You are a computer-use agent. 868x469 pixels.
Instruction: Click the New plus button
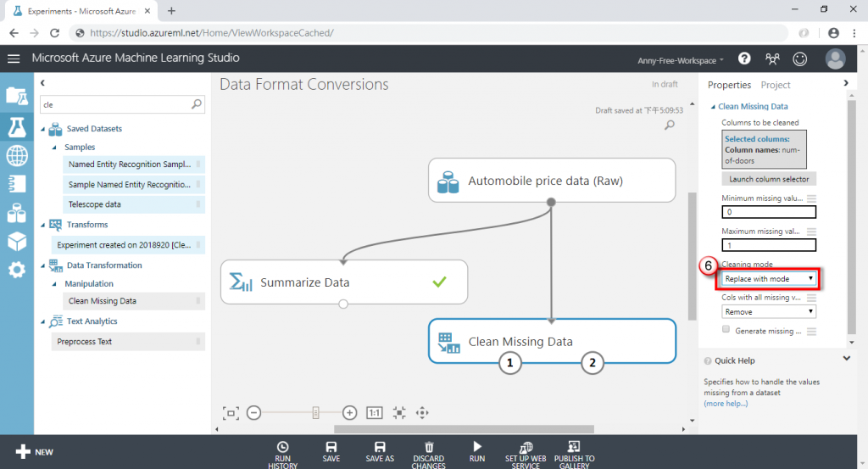pos(34,452)
